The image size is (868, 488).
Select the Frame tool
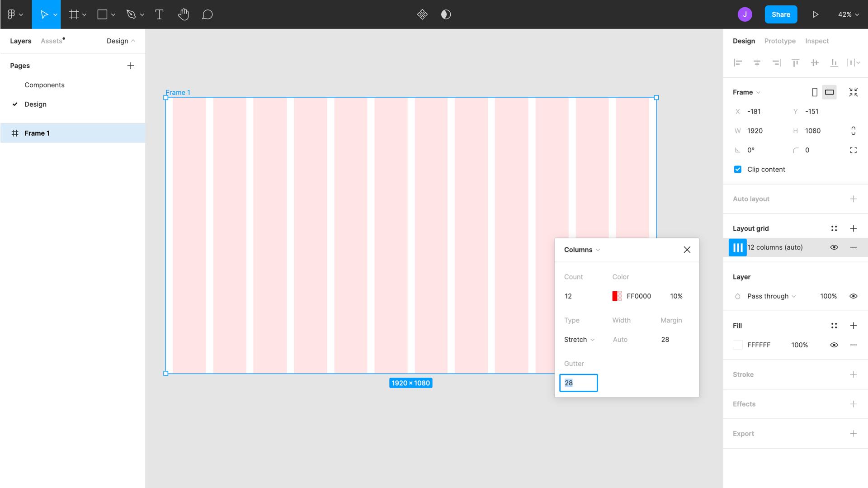(x=74, y=14)
